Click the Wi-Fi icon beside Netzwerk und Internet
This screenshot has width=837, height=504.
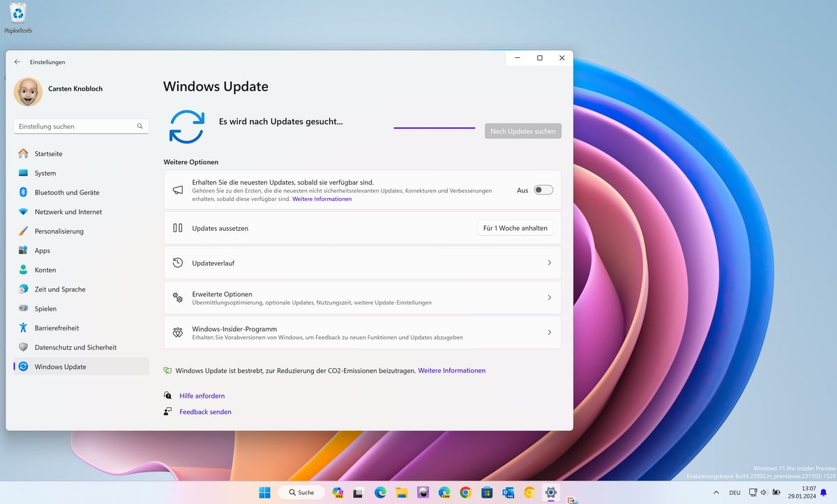point(23,212)
